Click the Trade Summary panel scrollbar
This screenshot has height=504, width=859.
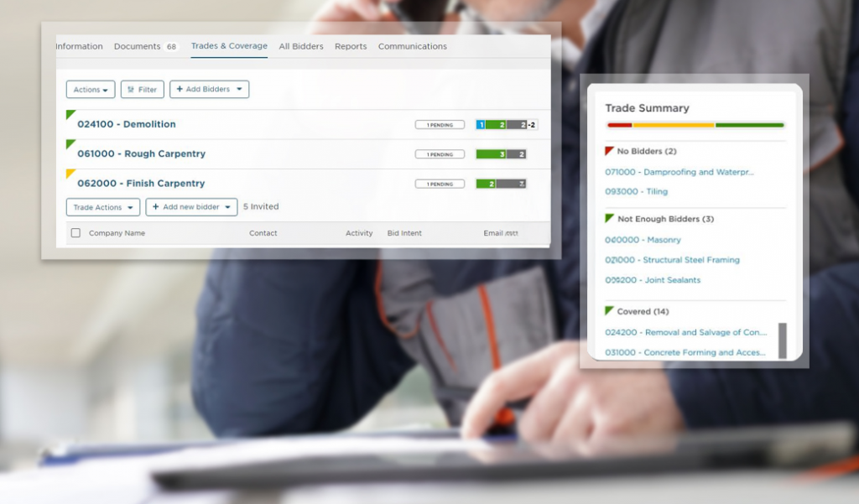coord(782,338)
